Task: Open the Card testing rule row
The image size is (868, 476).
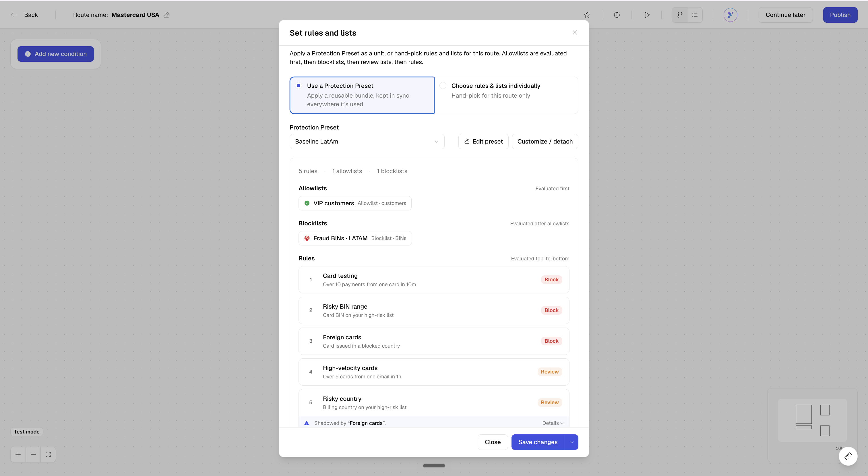Action: (x=434, y=280)
